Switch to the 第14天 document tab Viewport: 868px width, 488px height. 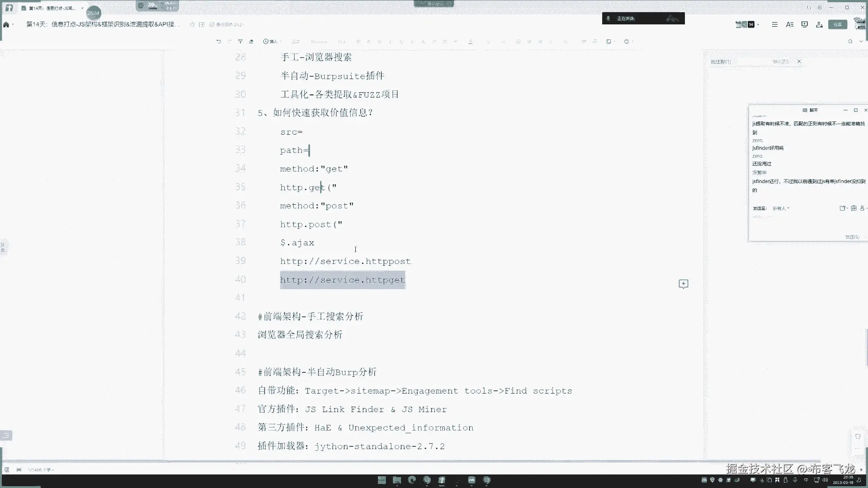click(51, 8)
